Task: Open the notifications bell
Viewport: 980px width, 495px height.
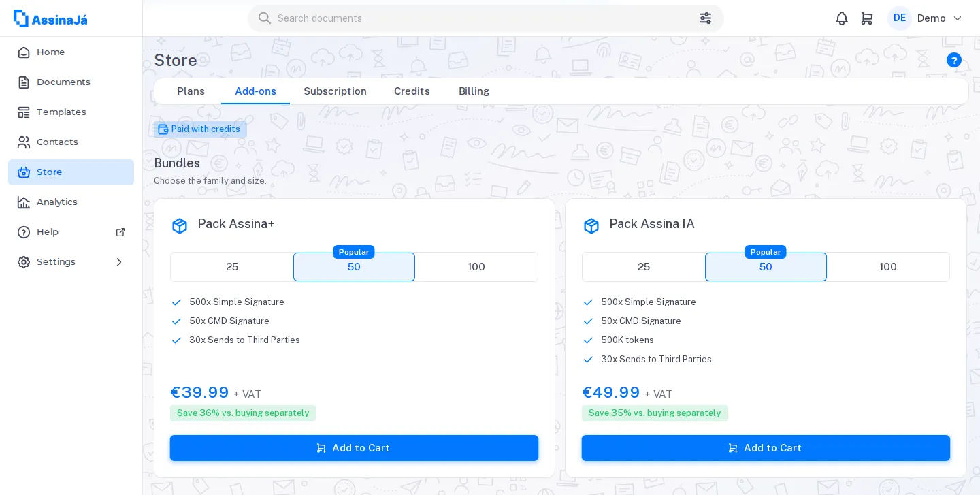Action: [842, 18]
